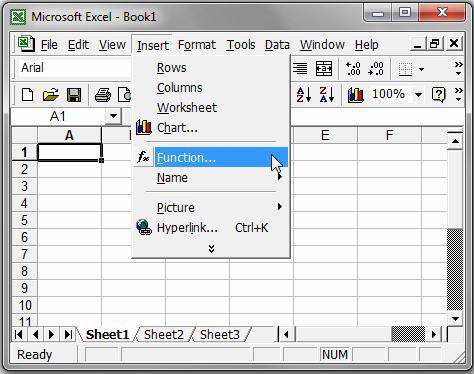474x374 pixels.
Task: Select row 5 header
Action: 24,220
